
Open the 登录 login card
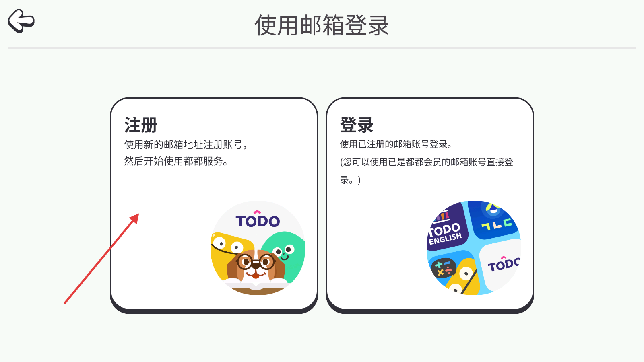pyautogui.click(x=430, y=205)
